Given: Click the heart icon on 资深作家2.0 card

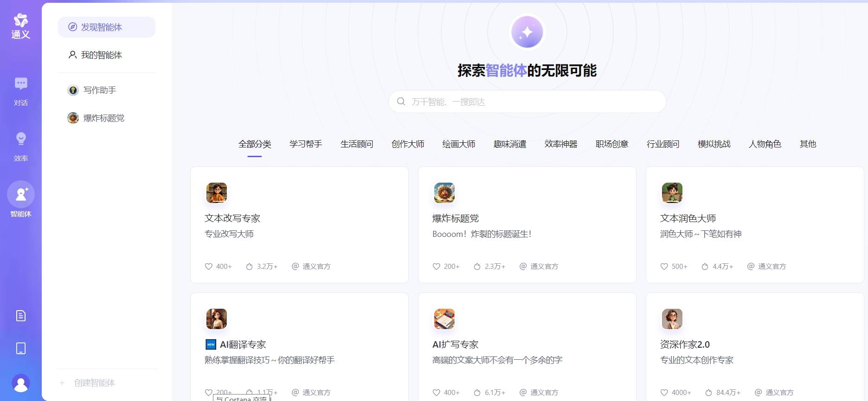Looking at the screenshot, I should (x=664, y=393).
